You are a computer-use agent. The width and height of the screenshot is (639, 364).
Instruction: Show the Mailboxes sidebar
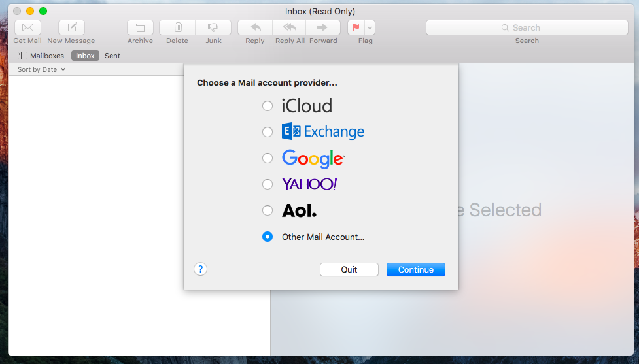pos(41,56)
